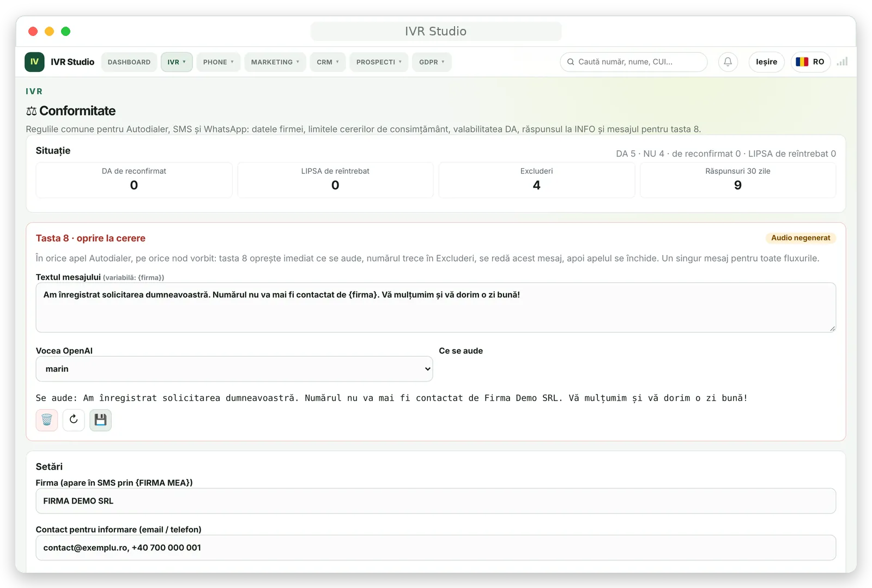Open the IVR dropdown menu
The height and width of the screenshot is (588, 872).
point(177,62)
